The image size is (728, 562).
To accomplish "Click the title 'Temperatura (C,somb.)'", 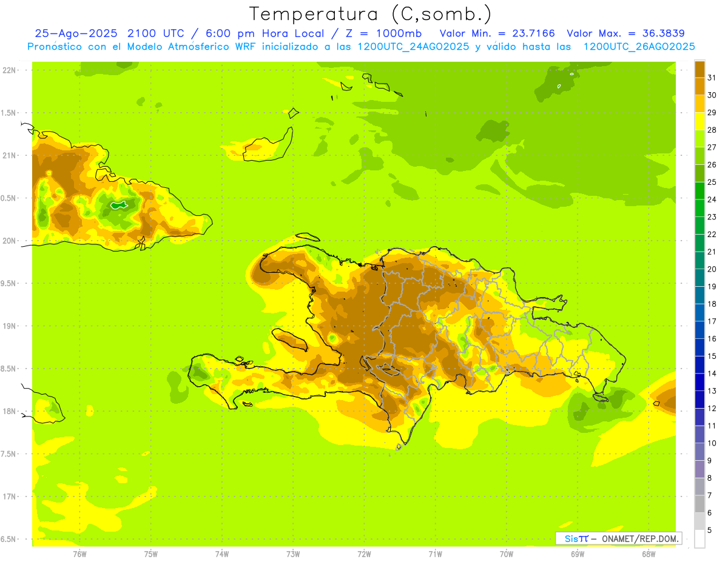I will point(371,14).
